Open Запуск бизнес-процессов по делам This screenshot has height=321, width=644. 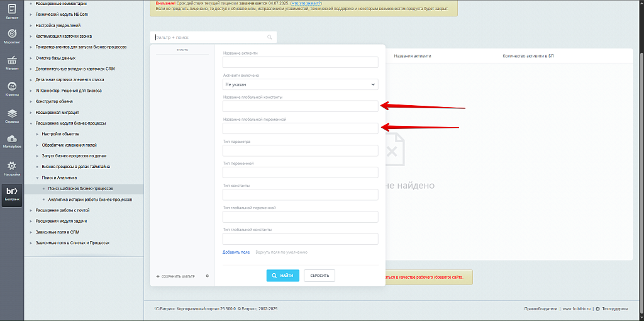(74, 155)
